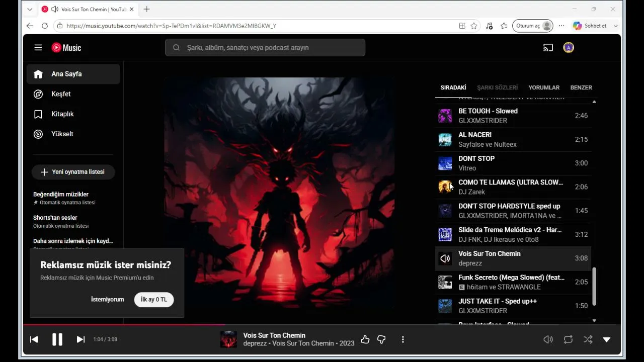
Task: Select the Vois Sur Ton Chemin browser tab
Action: 88,9
